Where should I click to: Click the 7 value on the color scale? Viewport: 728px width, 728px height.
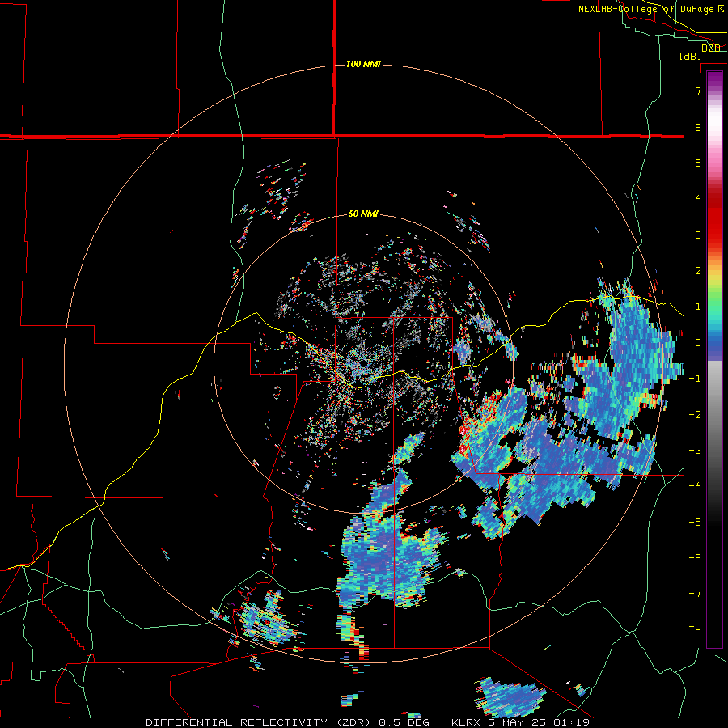(698, 91)
